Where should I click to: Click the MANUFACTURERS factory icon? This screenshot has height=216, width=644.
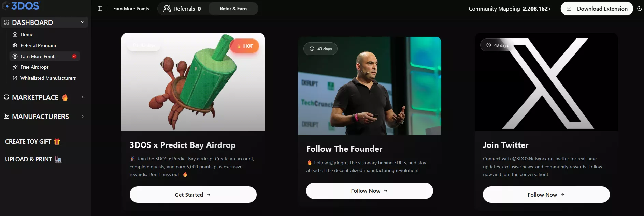click(6, 116)
